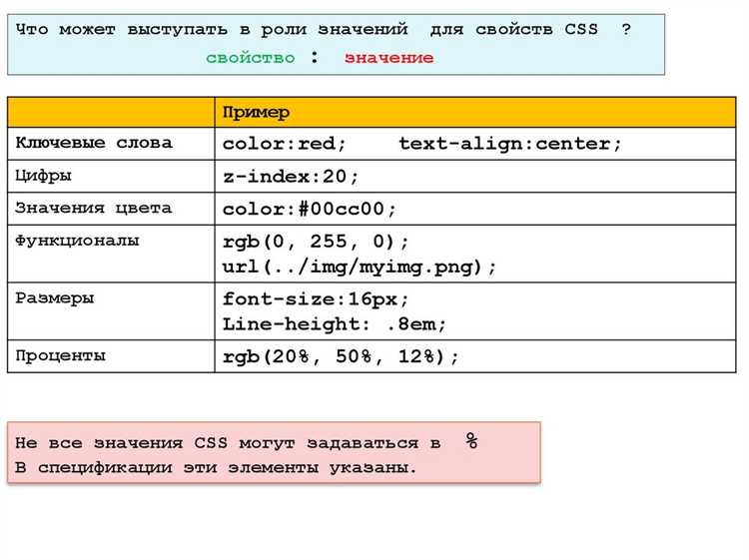Click the "Размеры" row label

pyautogui.click(x=55, y=298)
